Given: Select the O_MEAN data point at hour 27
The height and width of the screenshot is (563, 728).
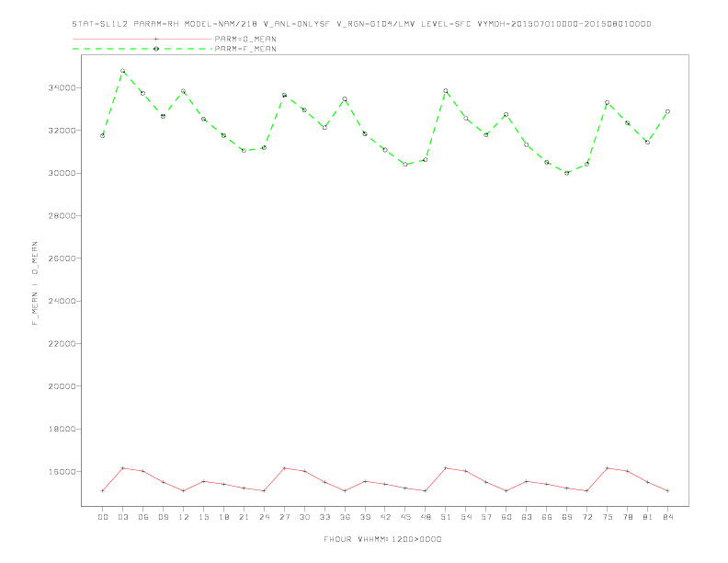Looking at the screenshot, I should pyautogui.click(x=284, y=468).
